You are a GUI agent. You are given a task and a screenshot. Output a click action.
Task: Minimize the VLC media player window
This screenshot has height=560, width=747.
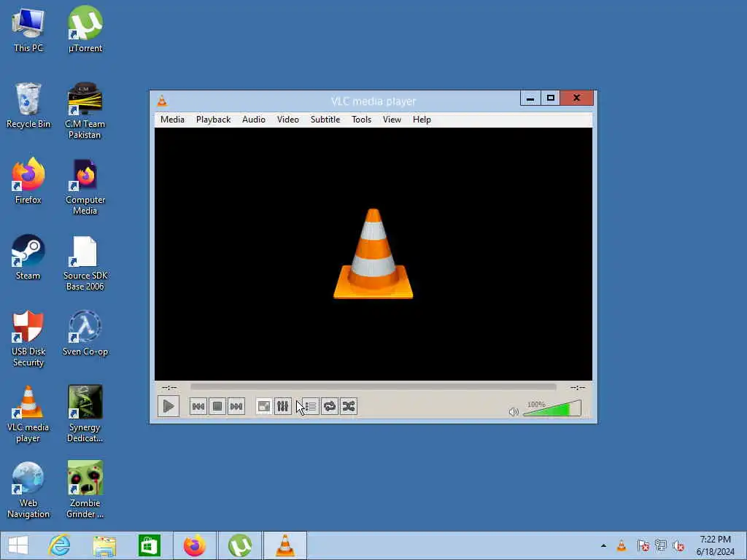pos(530,98)
